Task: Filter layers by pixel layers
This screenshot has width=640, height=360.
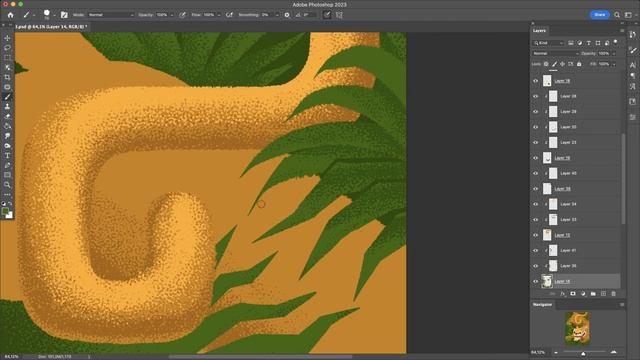Action: 571,43
